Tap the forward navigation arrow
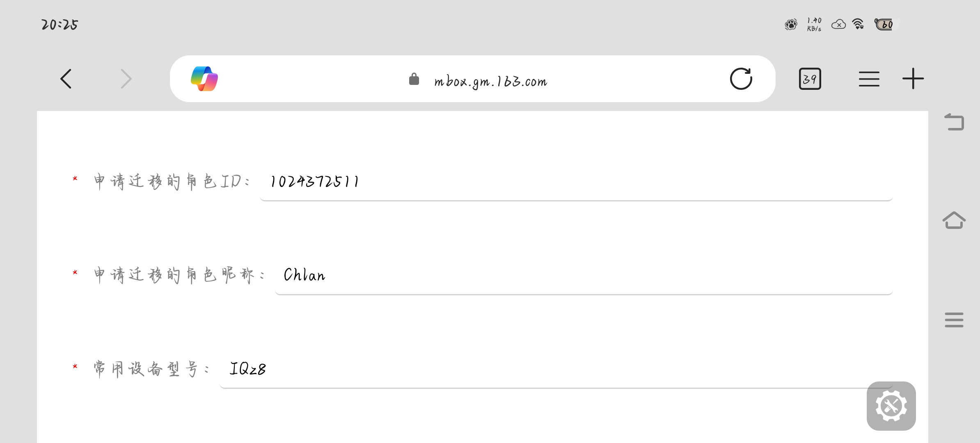 click(126, 79)
